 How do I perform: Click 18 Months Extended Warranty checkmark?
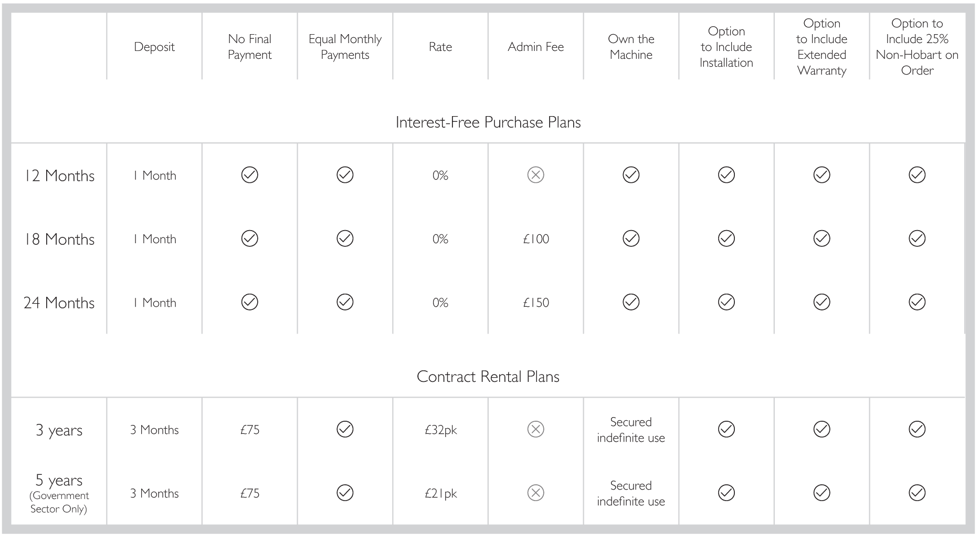[821, 238]
